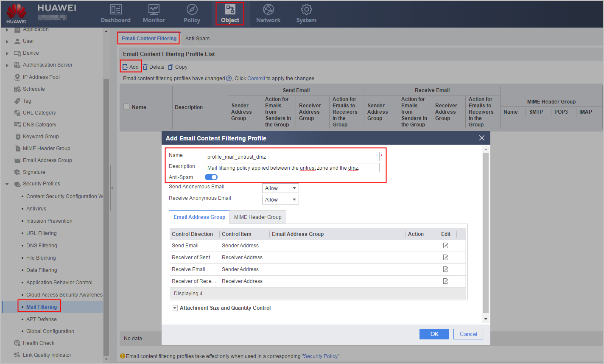Open the Monitor icon in top navigation
Viewport: 604px width, 364px height.
pyautogui.click(x=154, y=9)
